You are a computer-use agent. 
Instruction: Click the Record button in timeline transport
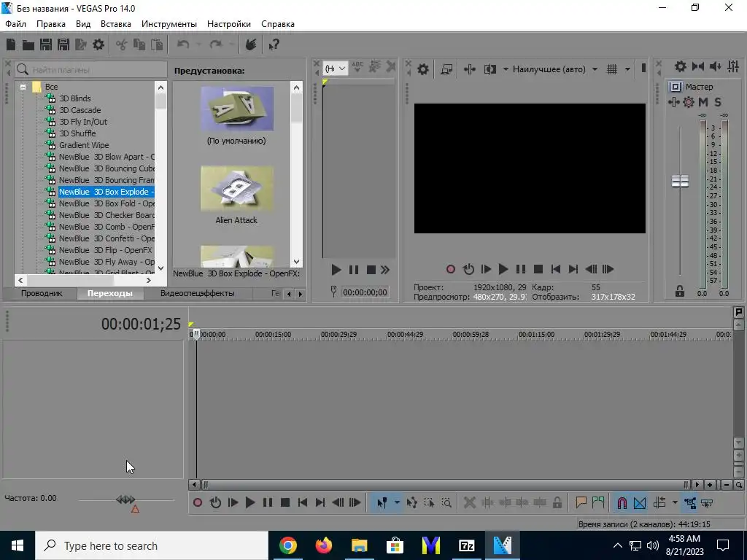click(198, 502)
